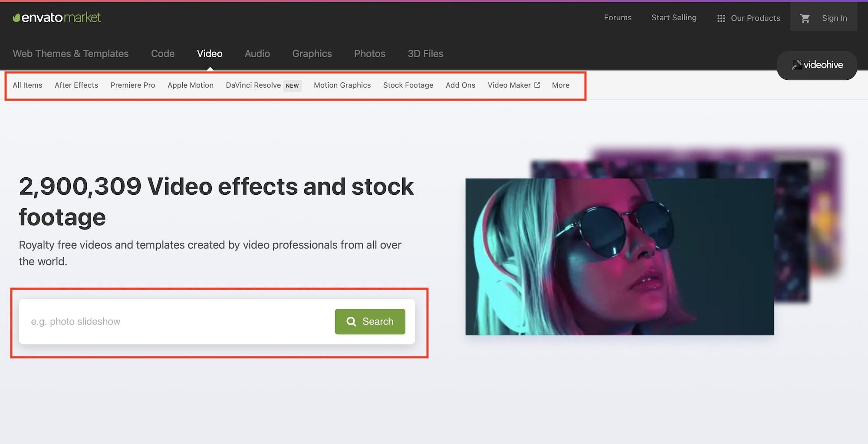
Task: Open the After Effects submenu
Action: point(76,85)
